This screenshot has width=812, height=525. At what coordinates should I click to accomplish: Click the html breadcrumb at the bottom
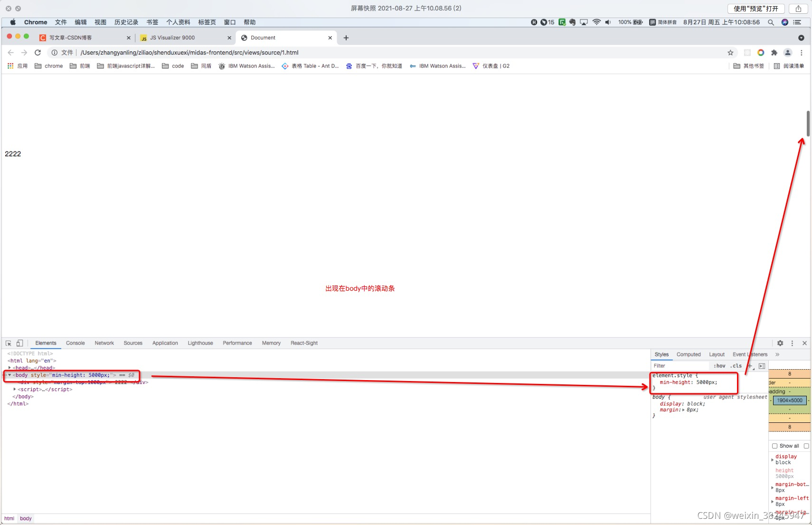point(9,519)
